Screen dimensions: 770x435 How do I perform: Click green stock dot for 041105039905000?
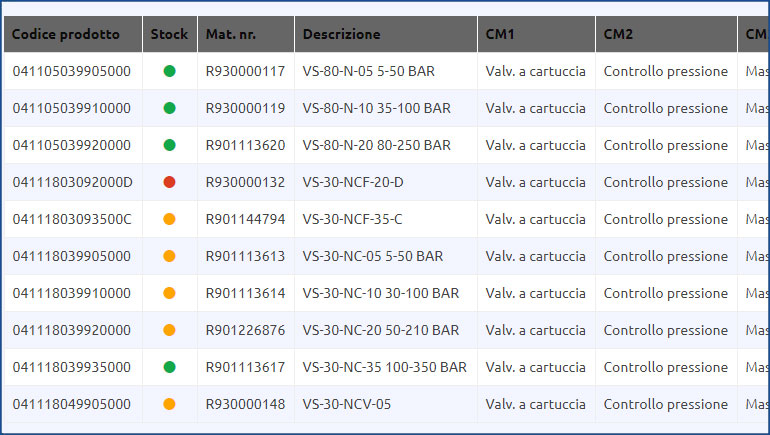[x=169, y=71]
